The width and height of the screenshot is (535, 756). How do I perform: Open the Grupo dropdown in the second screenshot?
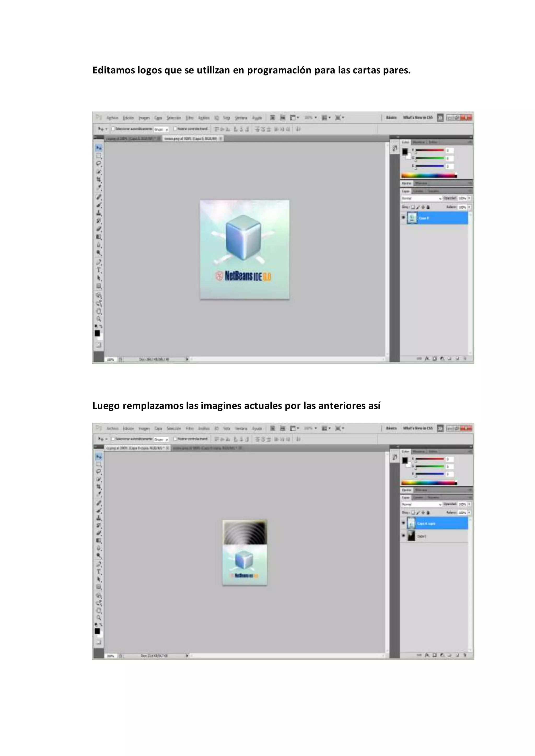click(x=161, y=439)
